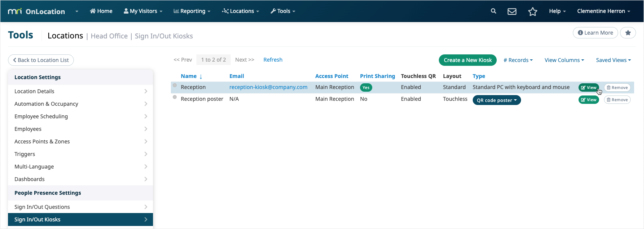This screenshot has width=644, height=229.
Task: Click the status dot of Reception row
Action: pyautogui.click(x=175, y=85)
